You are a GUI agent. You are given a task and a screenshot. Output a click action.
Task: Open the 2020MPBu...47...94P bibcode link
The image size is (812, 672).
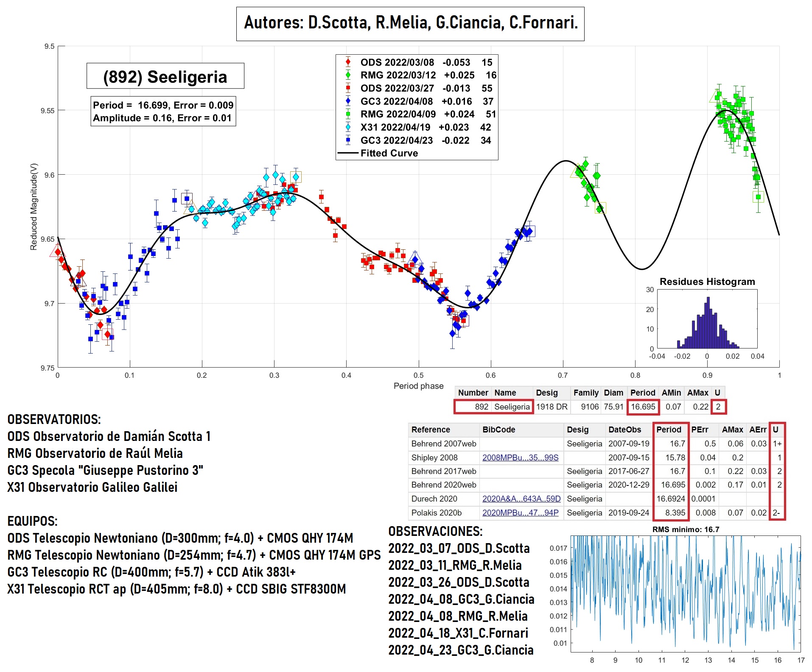(520, 513)
